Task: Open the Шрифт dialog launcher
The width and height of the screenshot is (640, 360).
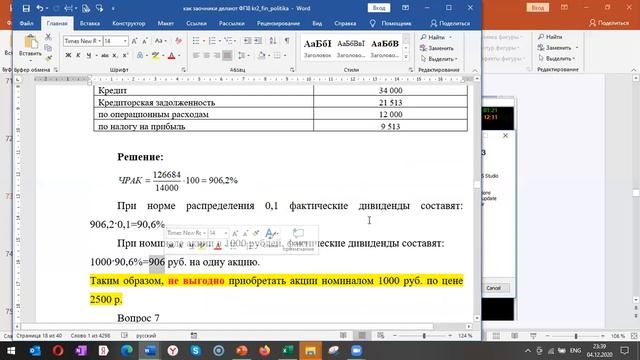Action: pos(183,70)
